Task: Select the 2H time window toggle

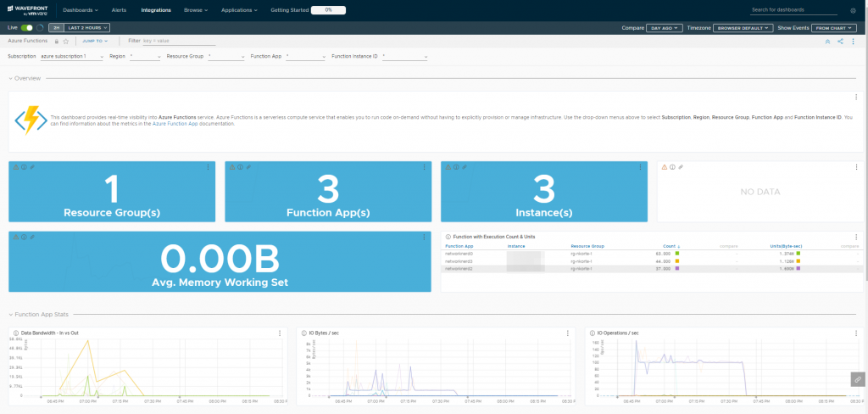Action: [56, 28]
